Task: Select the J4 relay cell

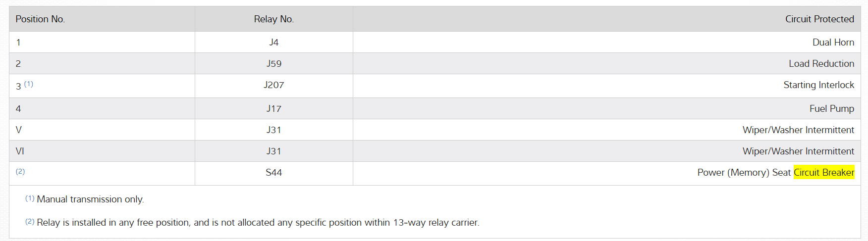Action: (x=273, y=42)
